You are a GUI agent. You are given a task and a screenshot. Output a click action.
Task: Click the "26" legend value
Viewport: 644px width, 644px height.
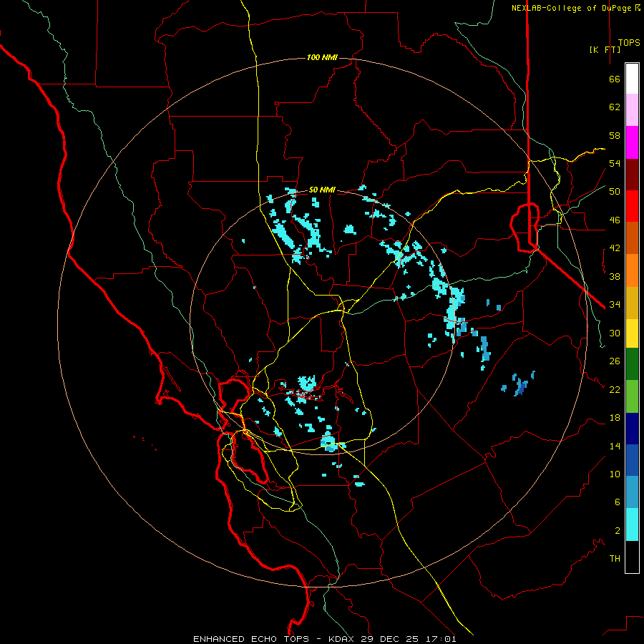coord(615,361)
